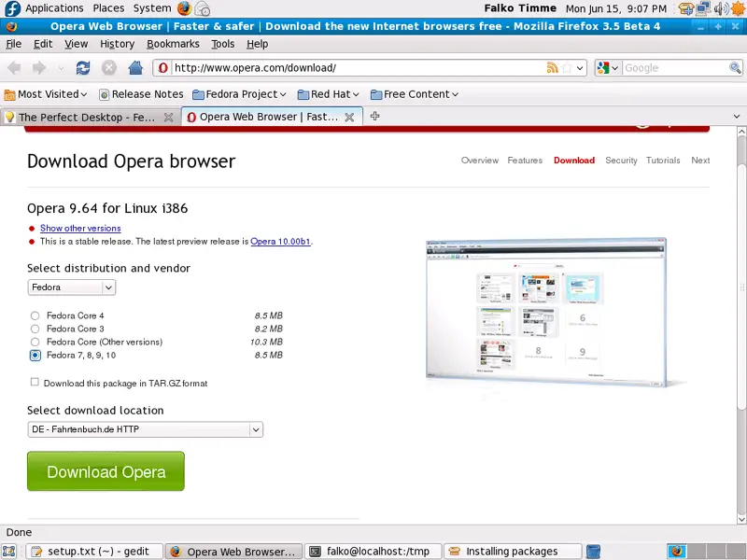Open the Release Notes bookmark
Image resolution: width=747 pixels, height=560 pixels.
point(141,94)
